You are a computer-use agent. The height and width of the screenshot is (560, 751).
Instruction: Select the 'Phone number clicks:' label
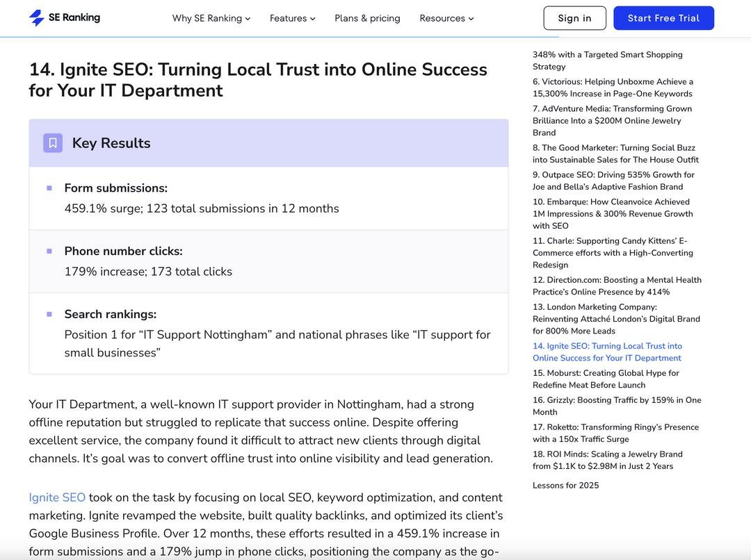[x=124, y=252]
